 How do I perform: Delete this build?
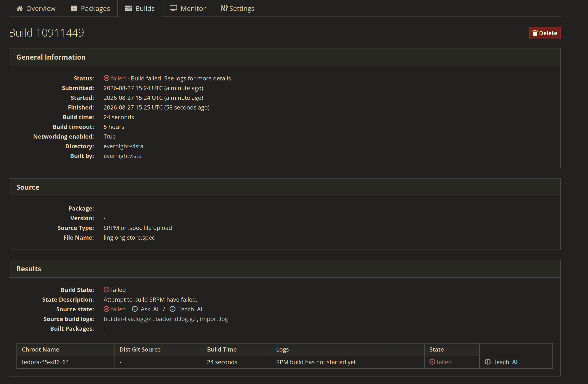point(544,33)
